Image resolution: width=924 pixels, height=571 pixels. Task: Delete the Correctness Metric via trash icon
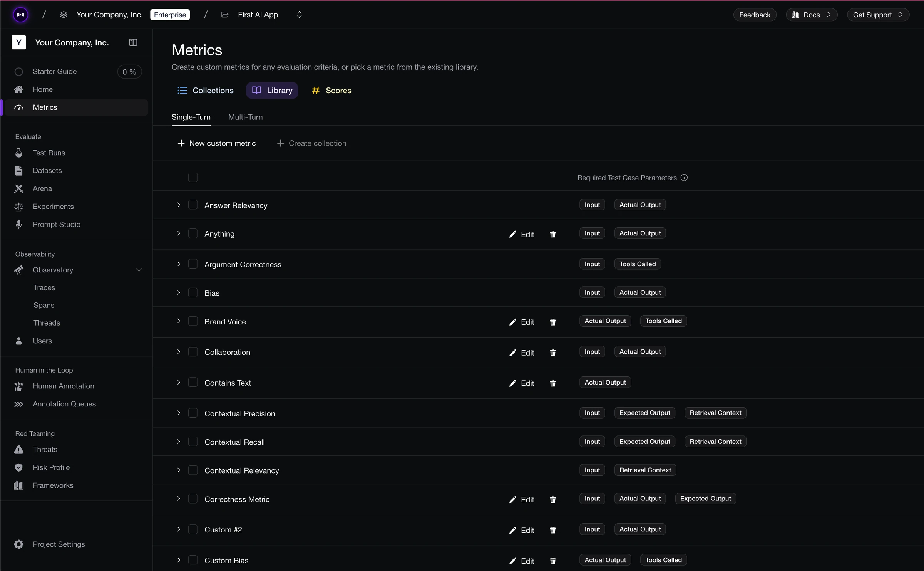pyautogui.click(x=553, y=500)
